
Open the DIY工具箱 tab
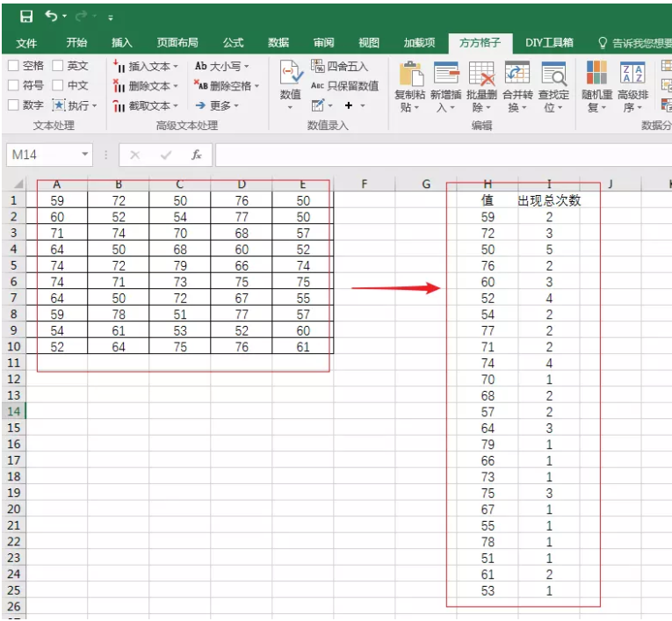(x=549, y=42)
